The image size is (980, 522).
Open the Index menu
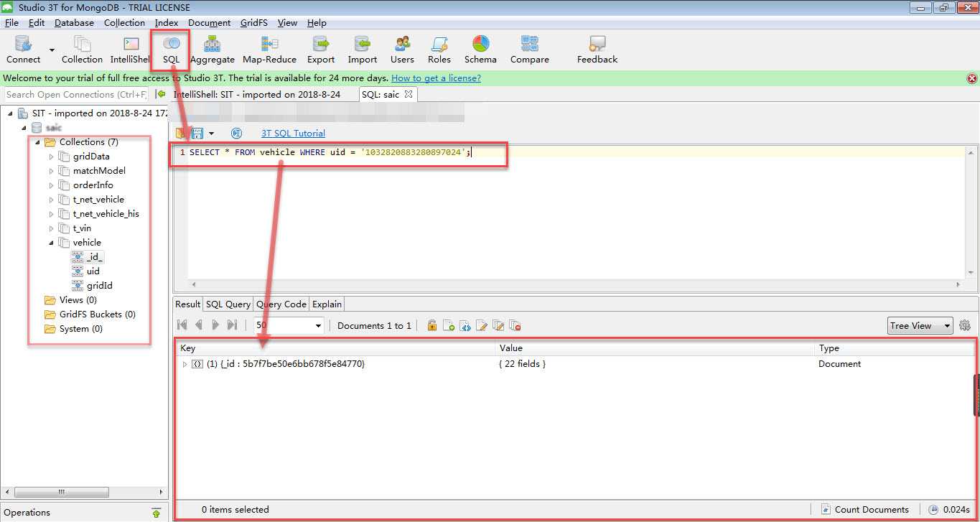[167, 22]
